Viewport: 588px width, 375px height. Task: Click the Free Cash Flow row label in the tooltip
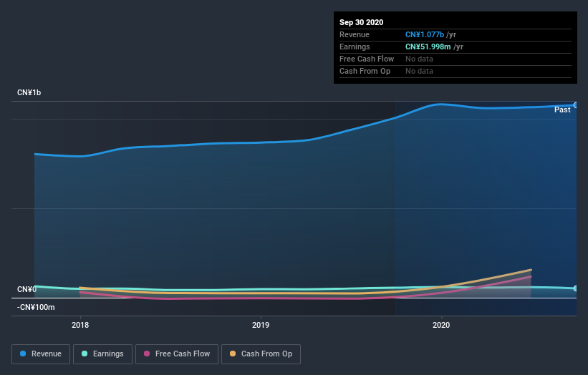(x=367, y=59)
